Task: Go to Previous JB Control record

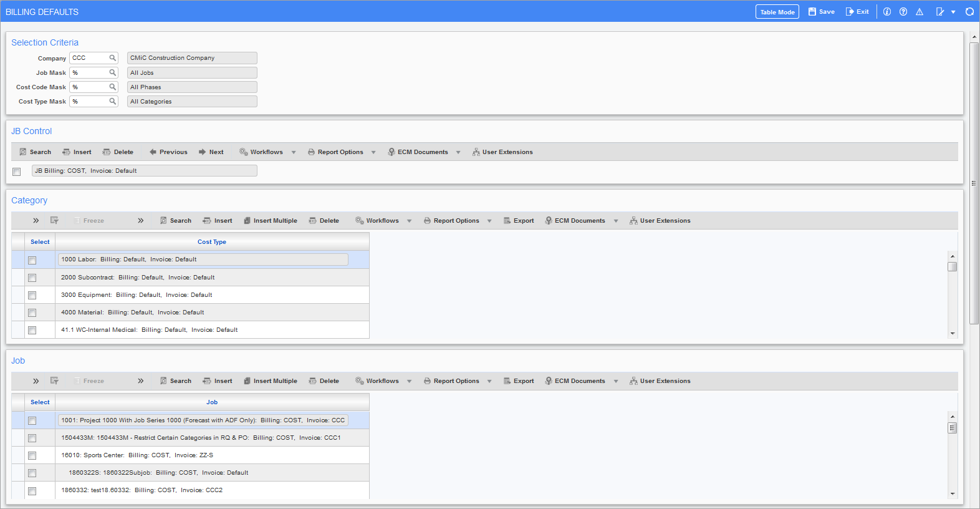Action: (x=168, y=152)
